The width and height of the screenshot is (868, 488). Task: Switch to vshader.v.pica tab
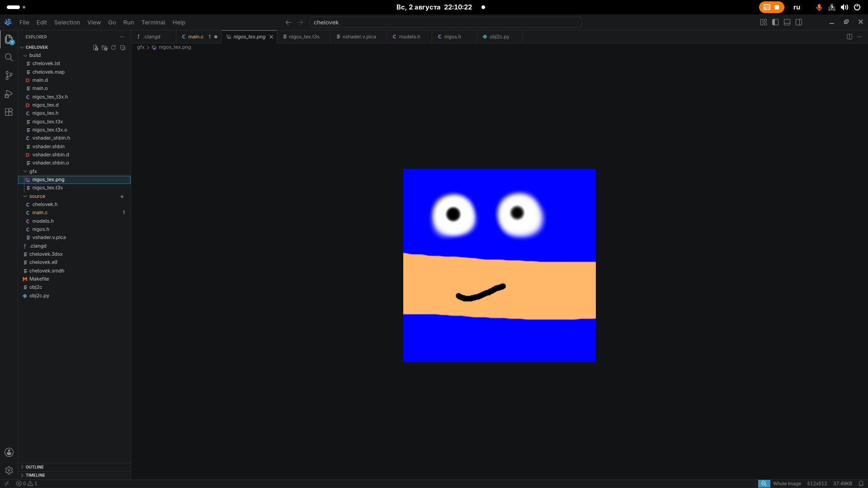tap(359, 37)
